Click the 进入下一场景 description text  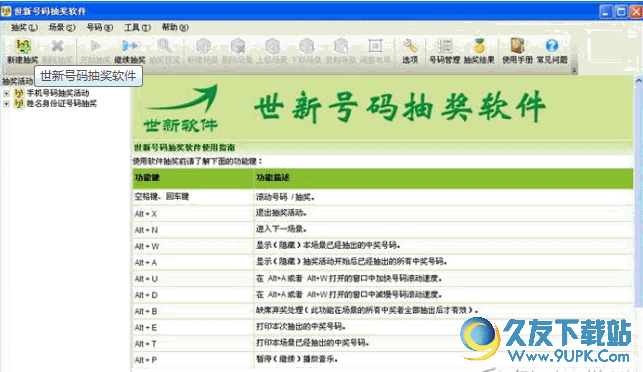pyautogui.click(x=281, y=229)
